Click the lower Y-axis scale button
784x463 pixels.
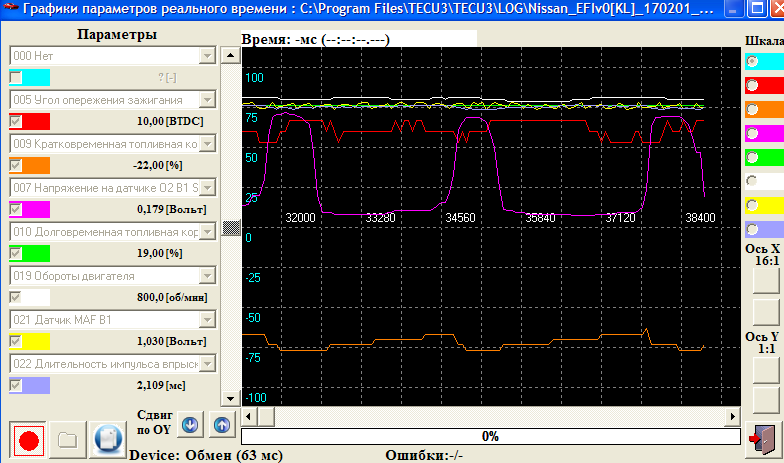click(x=765, y=400)
